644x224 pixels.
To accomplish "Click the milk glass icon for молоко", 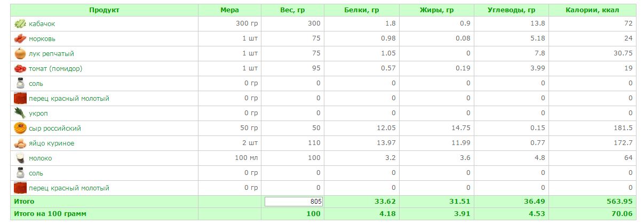I will click(20, 158).
